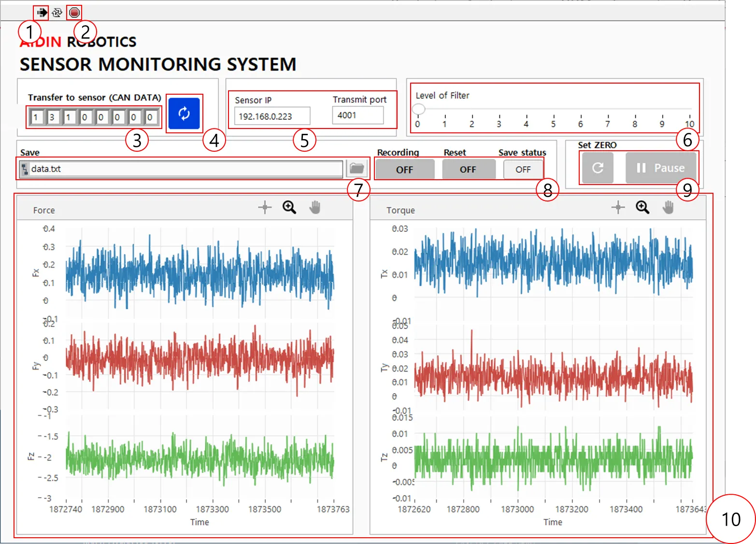Select the crosshair cursor tool on Force graph
The image size is (756, 544).
(x=265, y=207)
